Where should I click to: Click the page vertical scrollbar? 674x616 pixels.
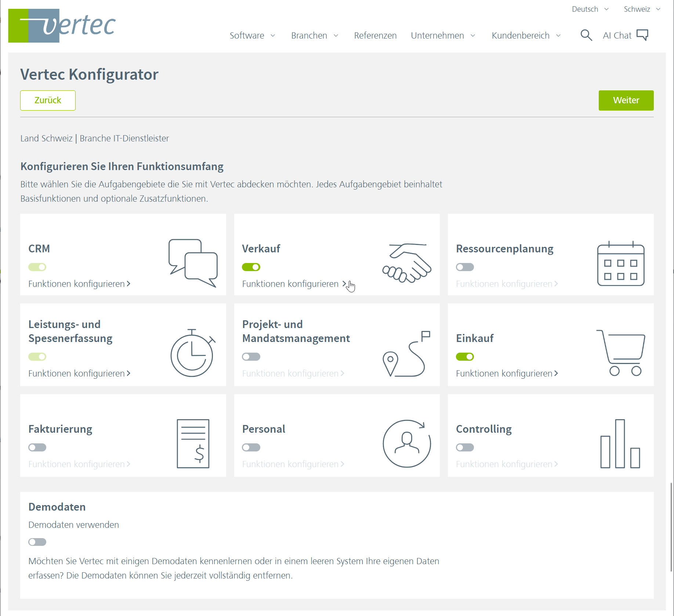671,527
